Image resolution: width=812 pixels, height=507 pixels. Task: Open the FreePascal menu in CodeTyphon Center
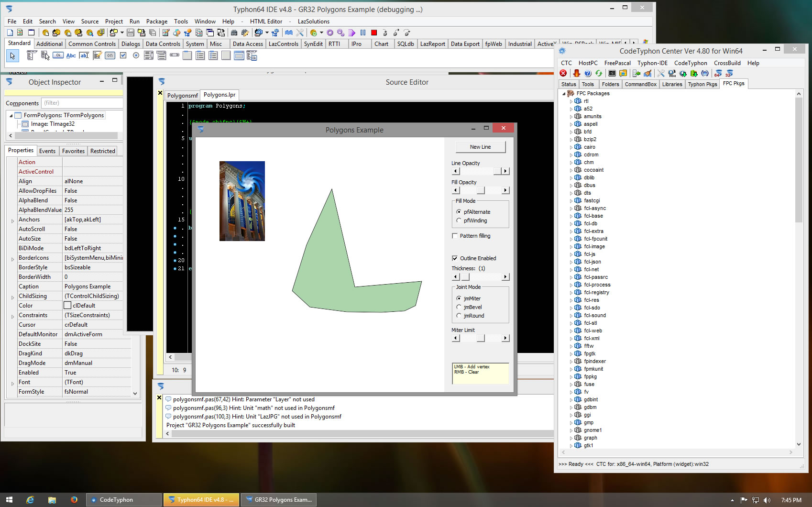click(x=617, y=63)
